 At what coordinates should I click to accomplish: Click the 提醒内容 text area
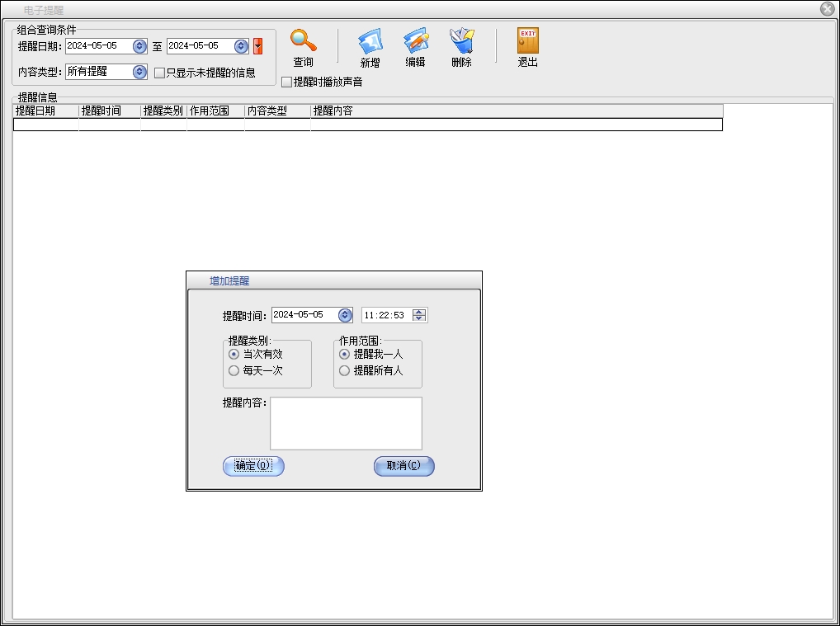pyautogui.click(x=346, y=423)
